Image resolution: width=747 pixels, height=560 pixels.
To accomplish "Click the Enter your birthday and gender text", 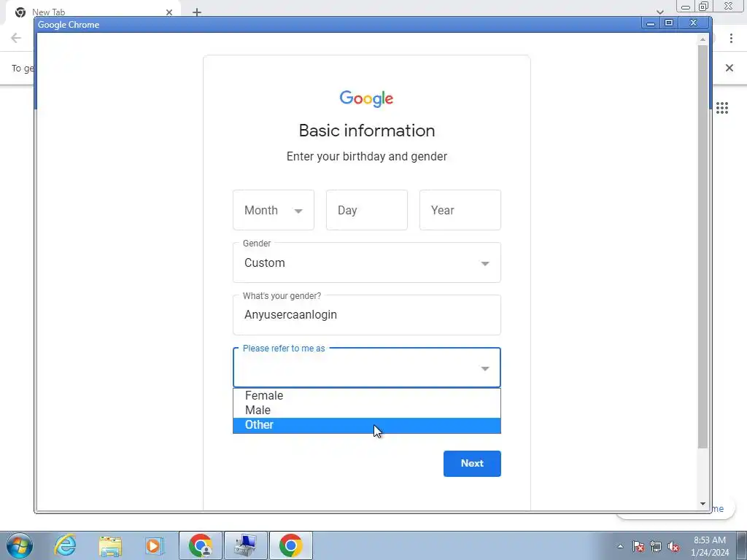I will (x=367, y=156).
